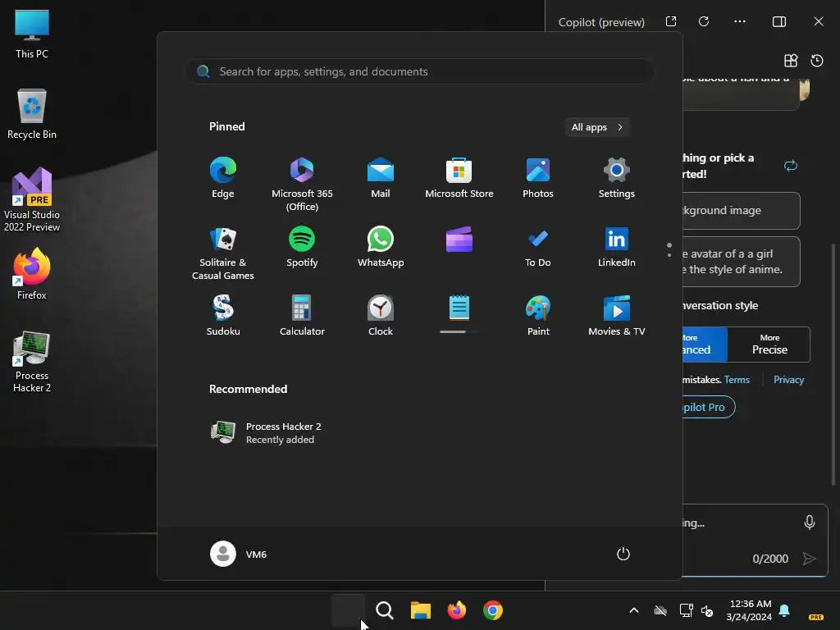Open Copilot Privacy link
This screenshot has height=630, width=840.
point(788,379)
